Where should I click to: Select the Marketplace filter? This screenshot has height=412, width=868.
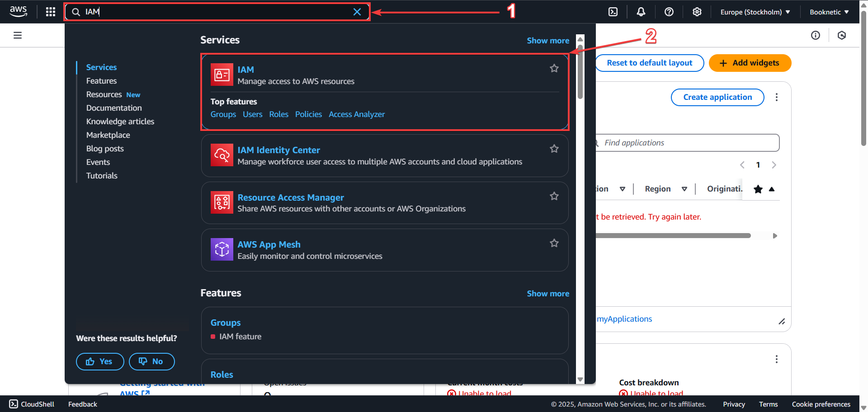click(x=108, y=135)
